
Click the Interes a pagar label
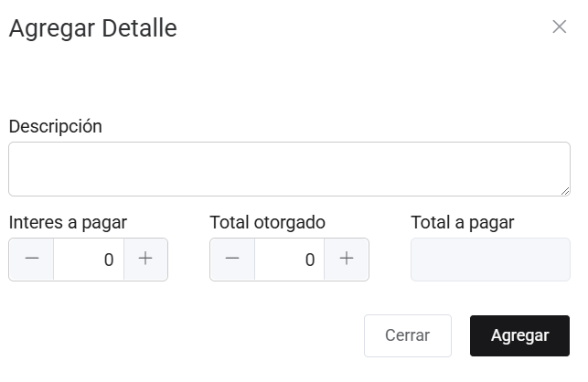point(68,222)
